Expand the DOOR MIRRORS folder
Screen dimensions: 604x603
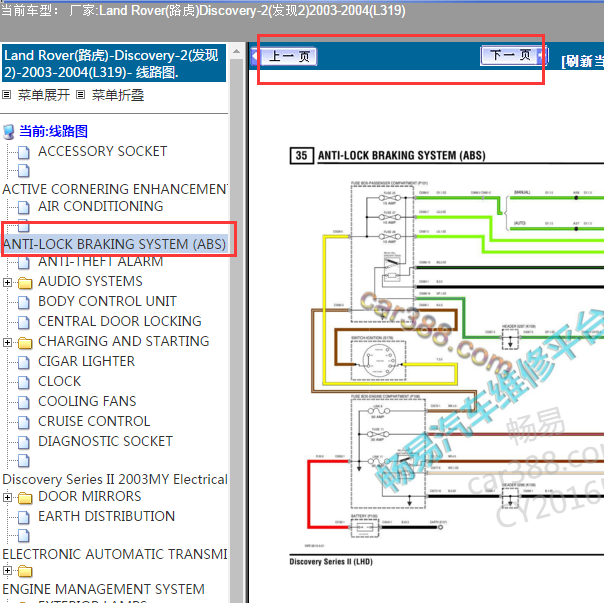tap(7, 497)
